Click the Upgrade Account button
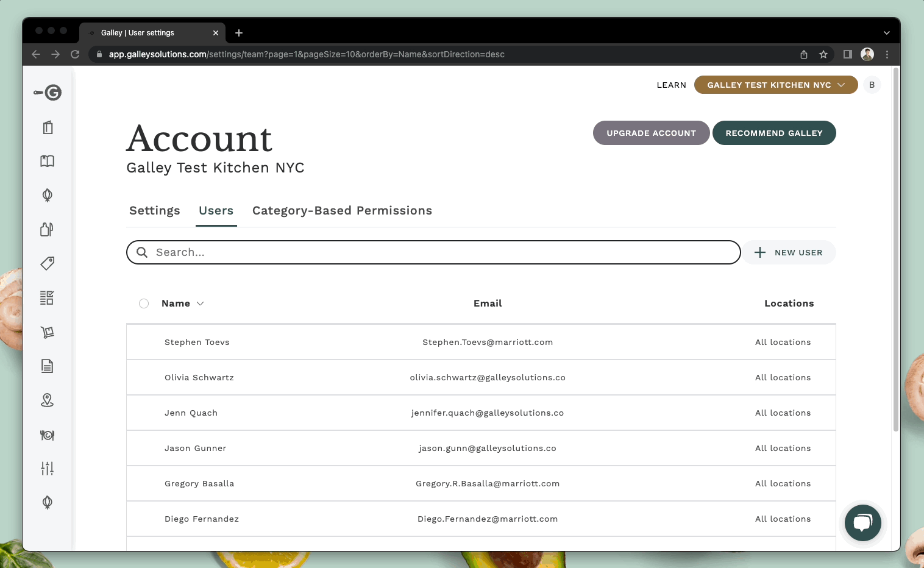This screenshot has width=924, height=568. pos(652,133)
